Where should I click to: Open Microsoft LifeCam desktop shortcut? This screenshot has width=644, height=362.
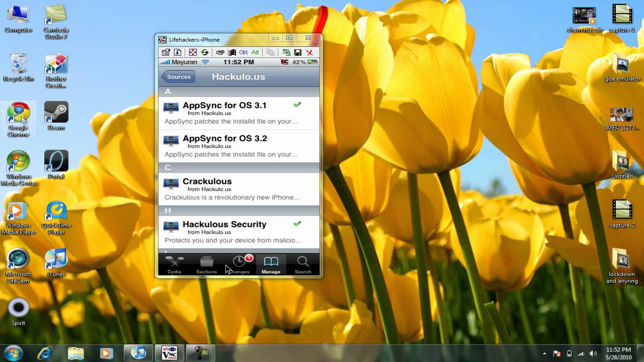pyautogui.click(x=19, y=266)
